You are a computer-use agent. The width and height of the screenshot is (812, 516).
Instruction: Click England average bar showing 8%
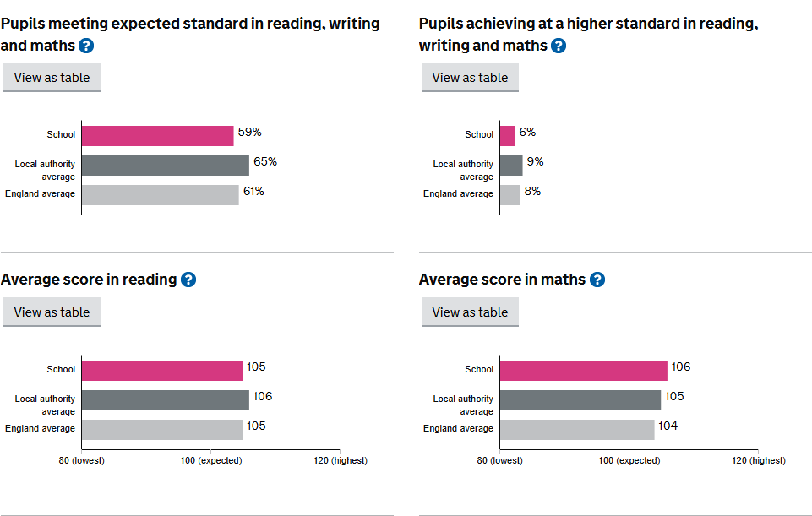[510, 195]
